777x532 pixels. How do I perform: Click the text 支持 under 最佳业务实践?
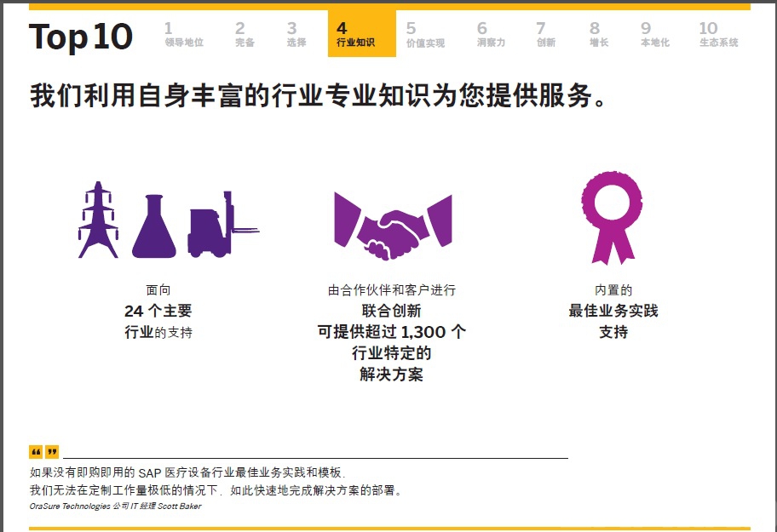point(613,332)
